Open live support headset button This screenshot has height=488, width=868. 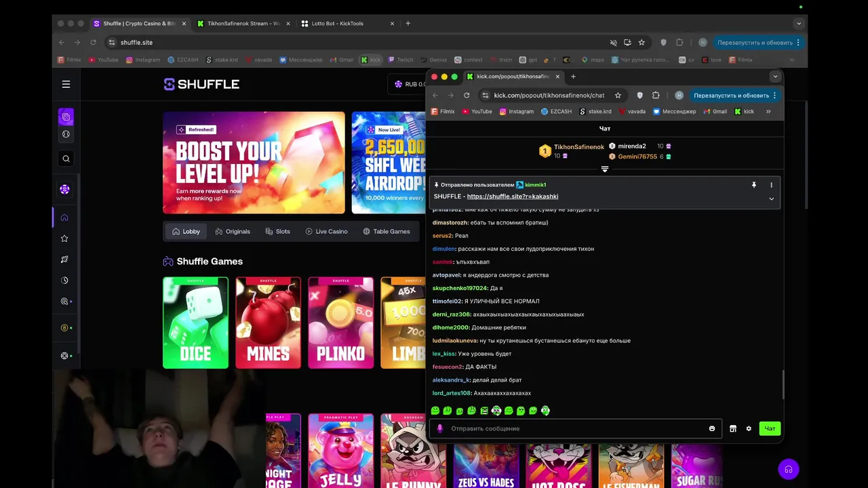(788, 469)
